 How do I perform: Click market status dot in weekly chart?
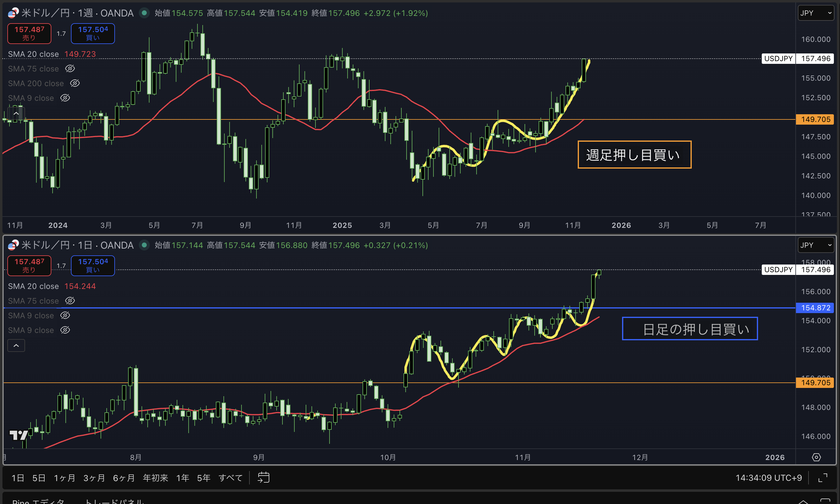(x=144, y=13)
